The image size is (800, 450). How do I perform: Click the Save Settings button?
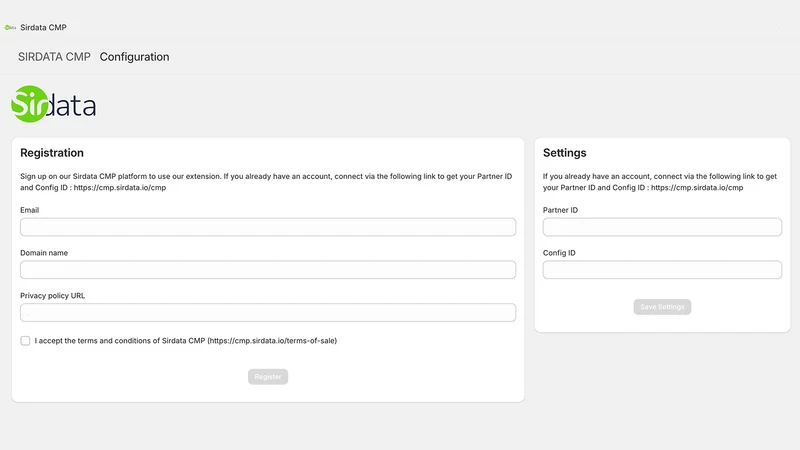click(662, 307)
